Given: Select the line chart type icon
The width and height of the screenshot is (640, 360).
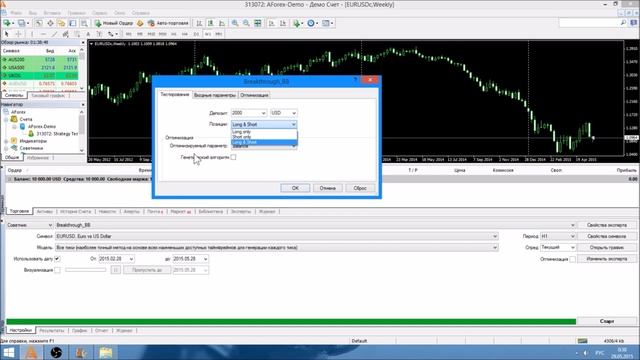Looking at the screenshot, I should pos(222,23).
